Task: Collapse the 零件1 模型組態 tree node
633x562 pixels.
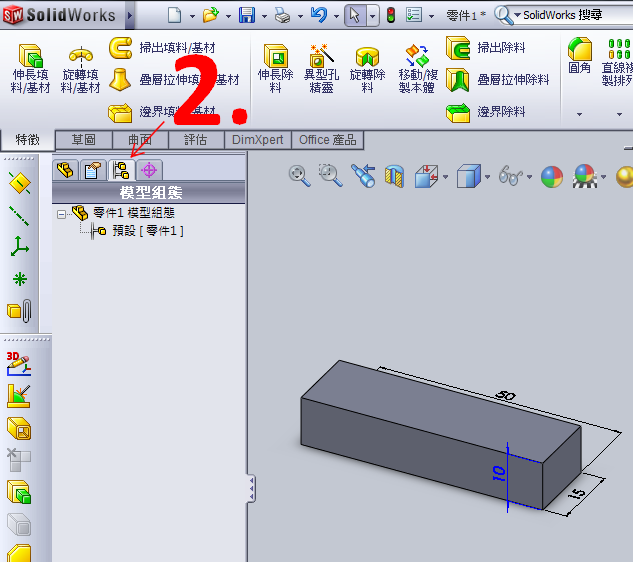Action: (x=62, y=213)
